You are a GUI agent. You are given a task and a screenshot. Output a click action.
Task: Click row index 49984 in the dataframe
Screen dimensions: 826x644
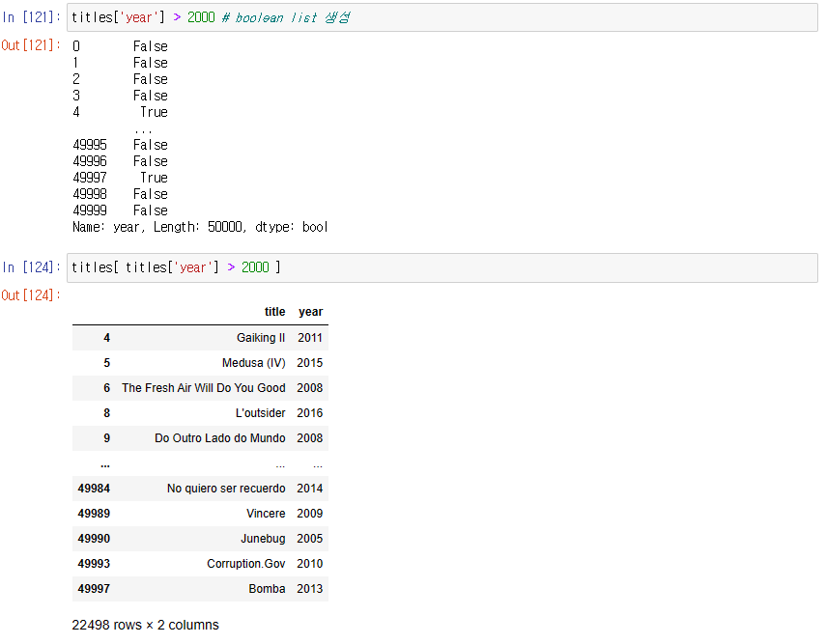point(94,489)
